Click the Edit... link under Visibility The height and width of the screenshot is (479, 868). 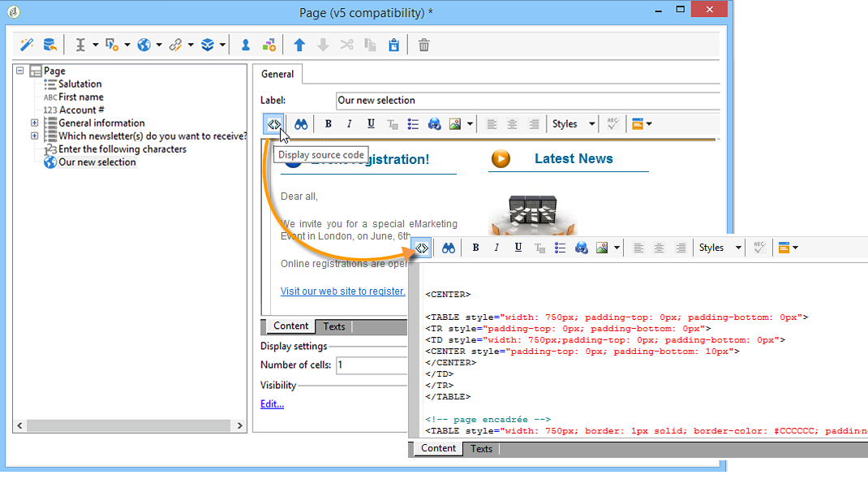(272, 404)
